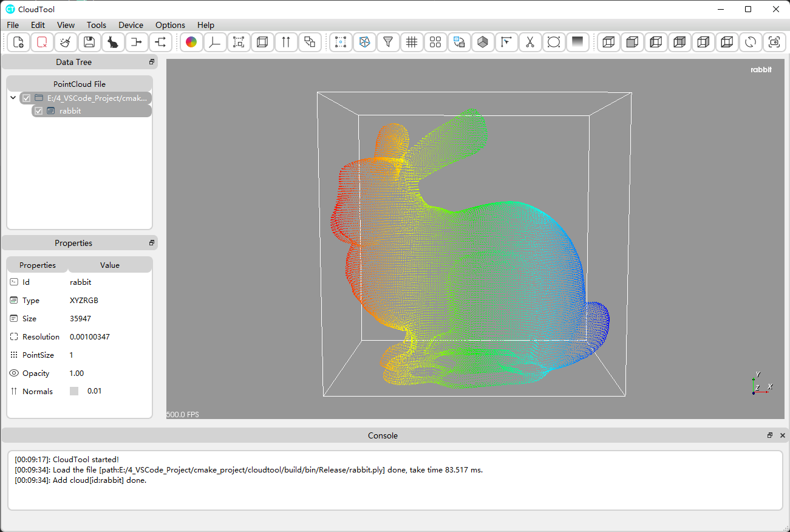Click the circular arrows reset view icon
Screen dimensions: 790x532
751,42
